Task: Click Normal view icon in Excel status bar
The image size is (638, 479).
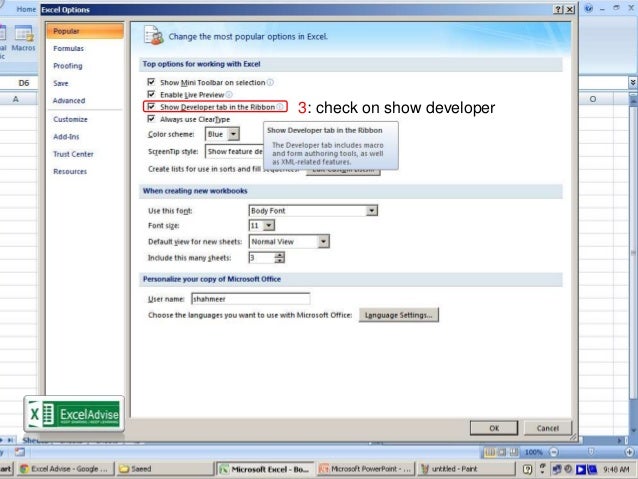Action: coord(490,452)
